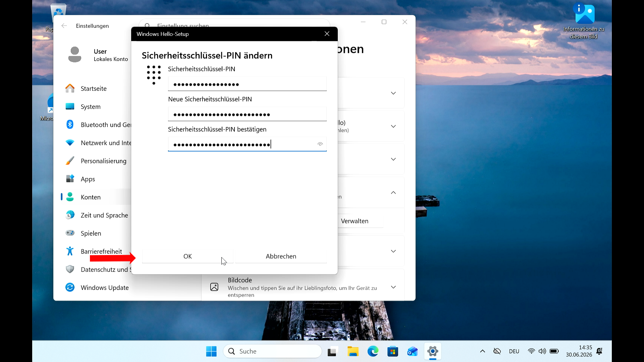This screenshot has height=362, width=644.
Task: Close the Windows Hello-Setup dialog
Action: pyautogui.click(x=327, y=34)
